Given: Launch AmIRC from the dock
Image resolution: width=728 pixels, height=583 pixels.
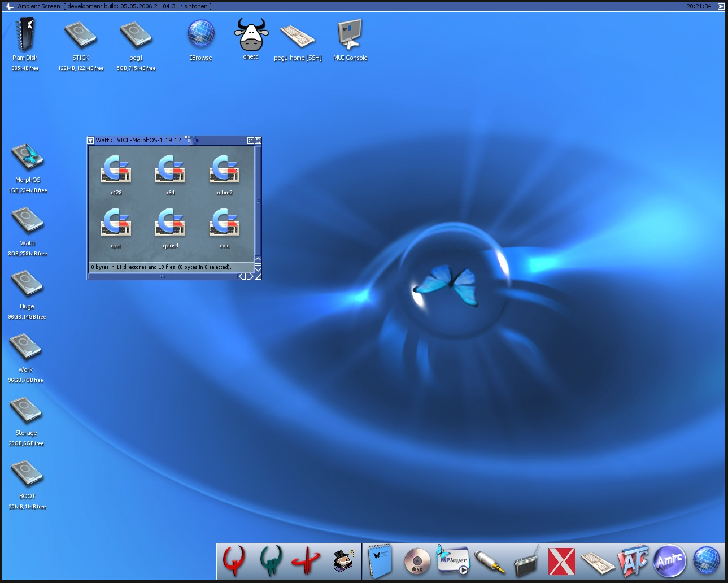Looking at the screenshot, I should click(670, 561).
